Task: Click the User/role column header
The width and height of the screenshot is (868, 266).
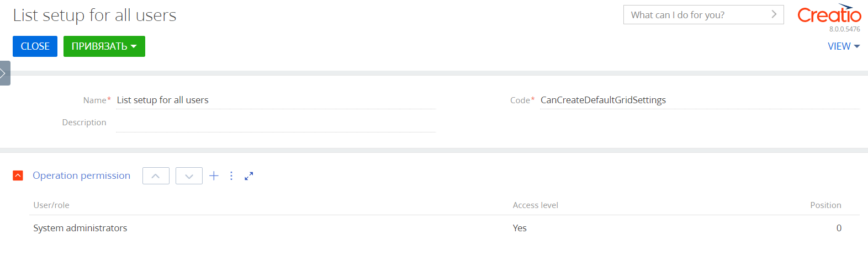Action: coord(51,205)
